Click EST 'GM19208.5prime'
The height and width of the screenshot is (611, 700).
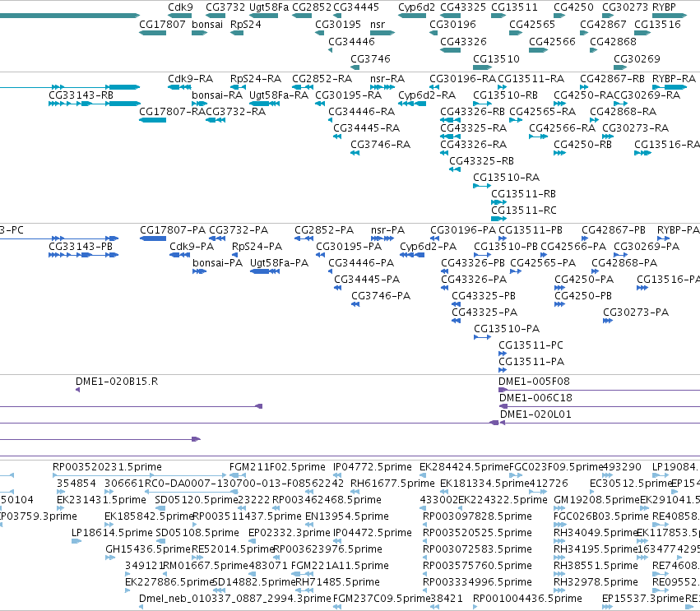pos(596,500)
